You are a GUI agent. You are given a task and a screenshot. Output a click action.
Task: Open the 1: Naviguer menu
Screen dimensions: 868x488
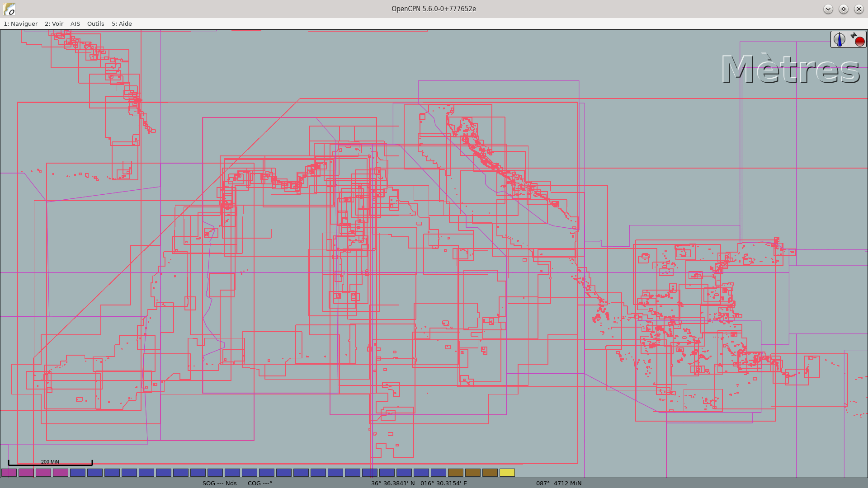[20, 23]
